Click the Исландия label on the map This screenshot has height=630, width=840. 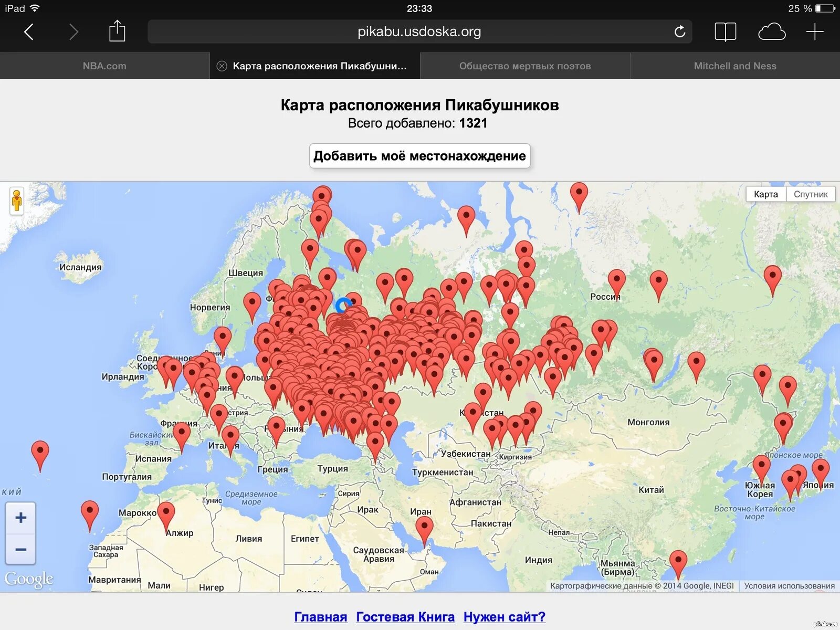(x=80, y=267)
